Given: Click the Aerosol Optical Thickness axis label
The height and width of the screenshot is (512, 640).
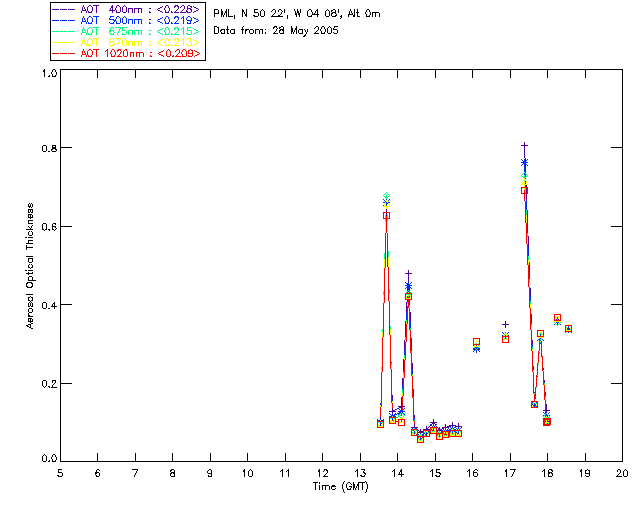Looking at the screenshot, I should [30, 266].
